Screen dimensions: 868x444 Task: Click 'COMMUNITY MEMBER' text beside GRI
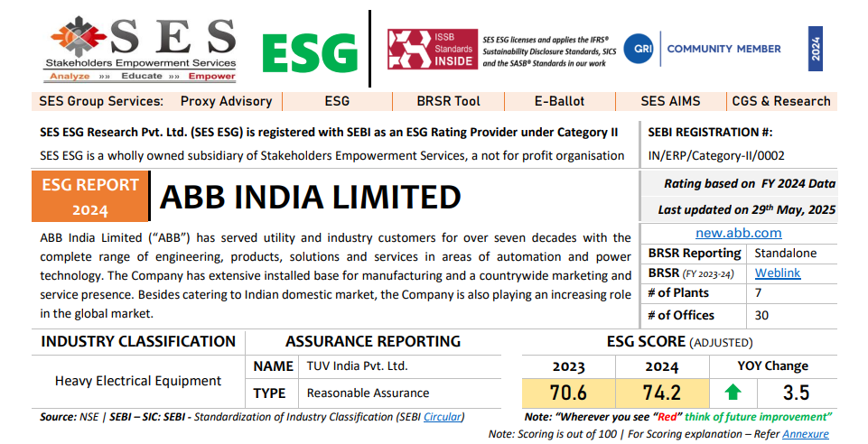click(x=724, y=49)
